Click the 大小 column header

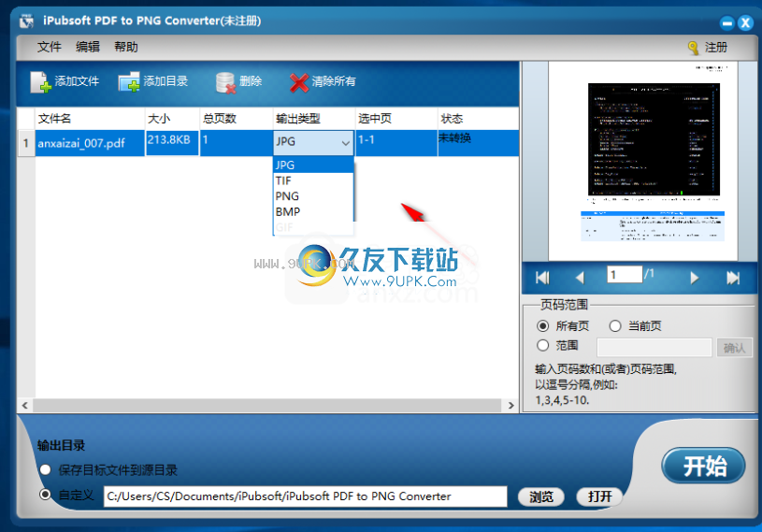(172, 119)
